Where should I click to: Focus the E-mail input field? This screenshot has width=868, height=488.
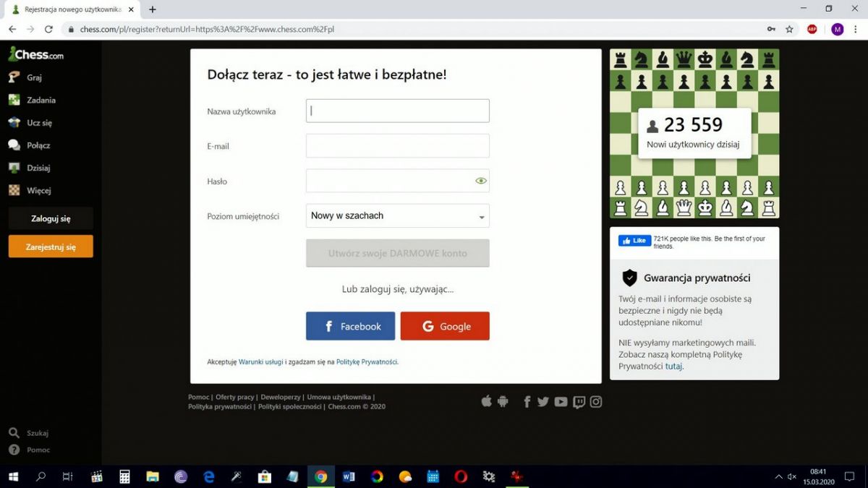398,146
